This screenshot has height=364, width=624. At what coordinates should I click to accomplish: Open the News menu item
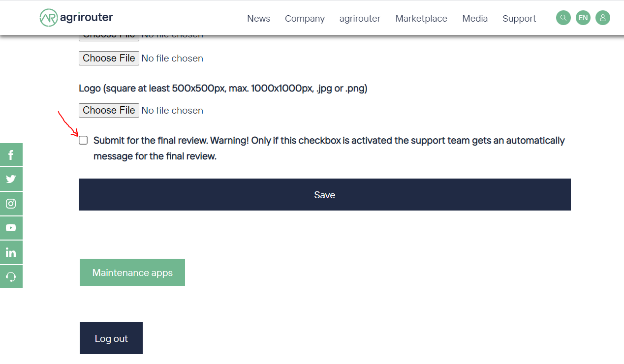pos(258,19)
